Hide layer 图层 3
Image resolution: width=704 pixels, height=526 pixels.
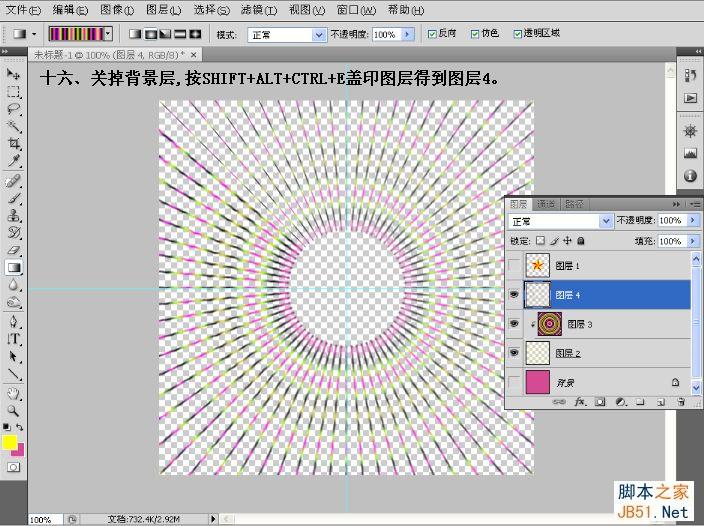click(x=514, y=324)
